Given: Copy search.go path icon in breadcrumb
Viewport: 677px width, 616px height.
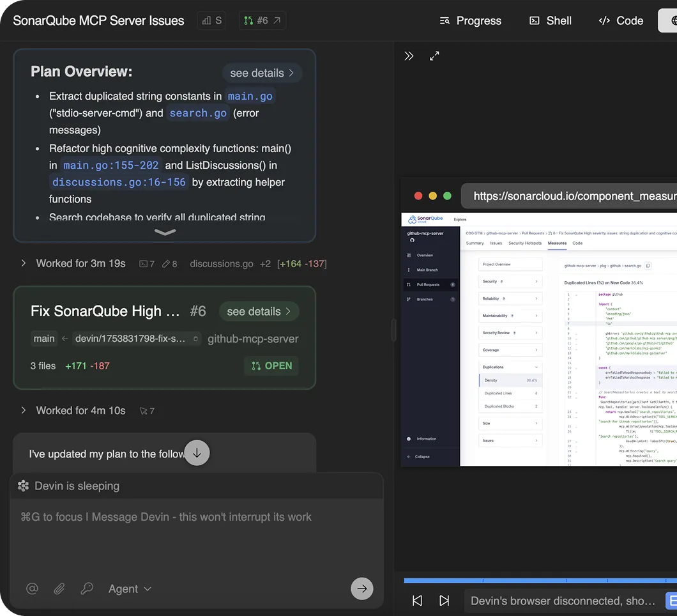Looking at the screenshot, I should [648, 266].
